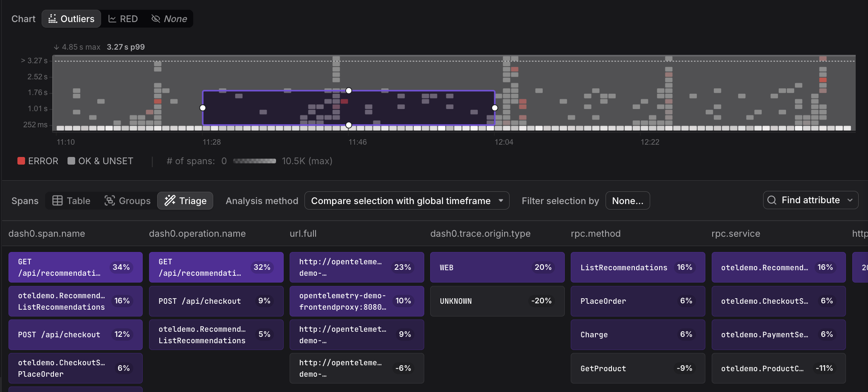Open the Filter selection by None dropdown
Screen dimensions: 868x392
point(627,201)
